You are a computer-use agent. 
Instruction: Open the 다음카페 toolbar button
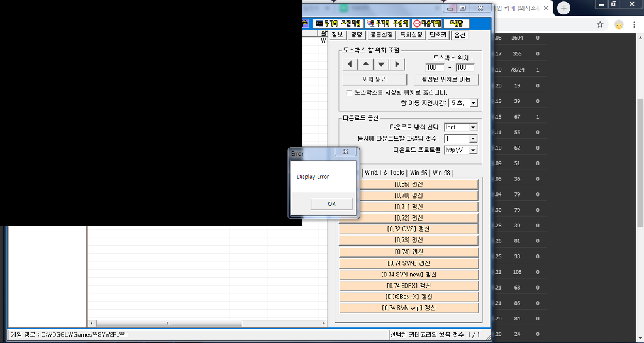[427, 23]
